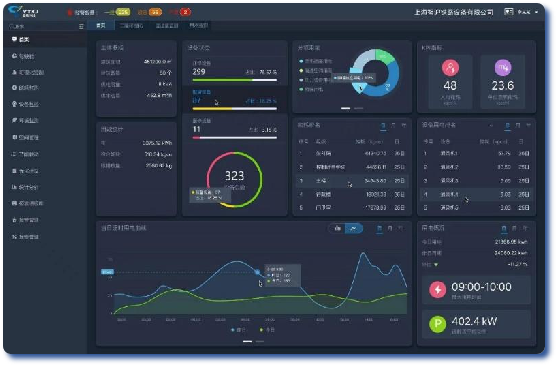557x365 pixels.
Task: Click the KPI value 48
Action: 450,85
